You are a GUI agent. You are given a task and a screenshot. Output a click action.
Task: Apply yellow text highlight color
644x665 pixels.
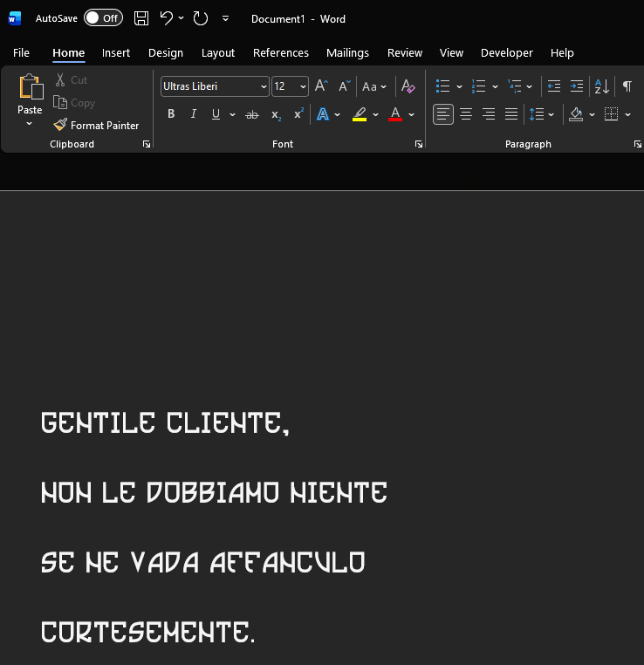(360, 113)
